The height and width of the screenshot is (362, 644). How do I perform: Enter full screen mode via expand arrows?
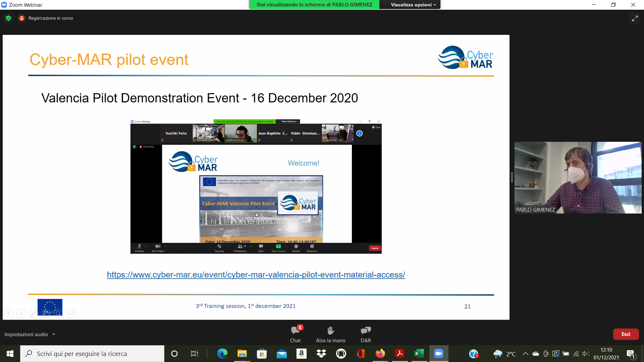[x=635, y=18]
